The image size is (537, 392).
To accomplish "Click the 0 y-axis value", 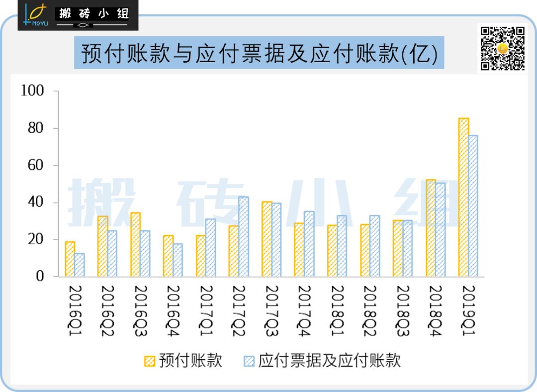I will pyautogui.click(x=40, y=276).
